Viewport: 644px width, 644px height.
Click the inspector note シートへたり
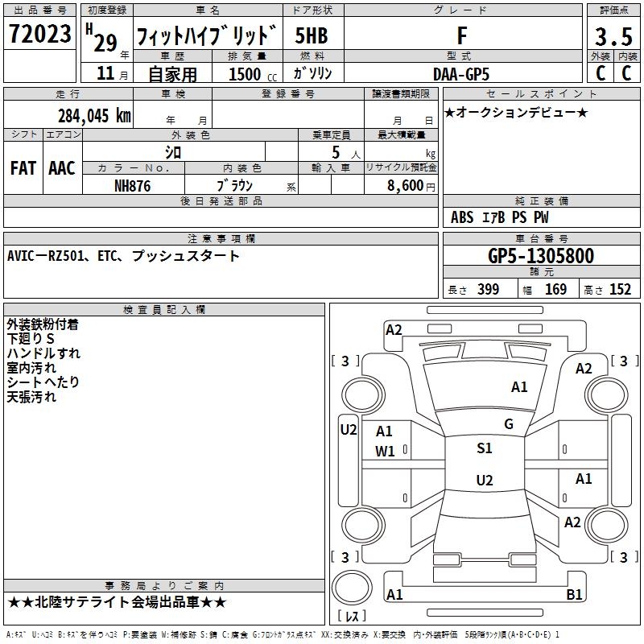pos(43,382)
